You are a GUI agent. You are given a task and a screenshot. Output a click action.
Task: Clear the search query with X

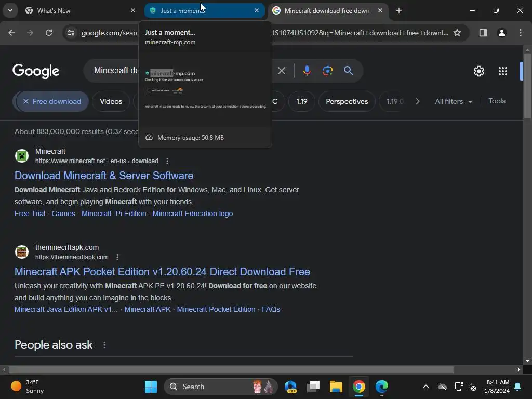coord(282,71)
